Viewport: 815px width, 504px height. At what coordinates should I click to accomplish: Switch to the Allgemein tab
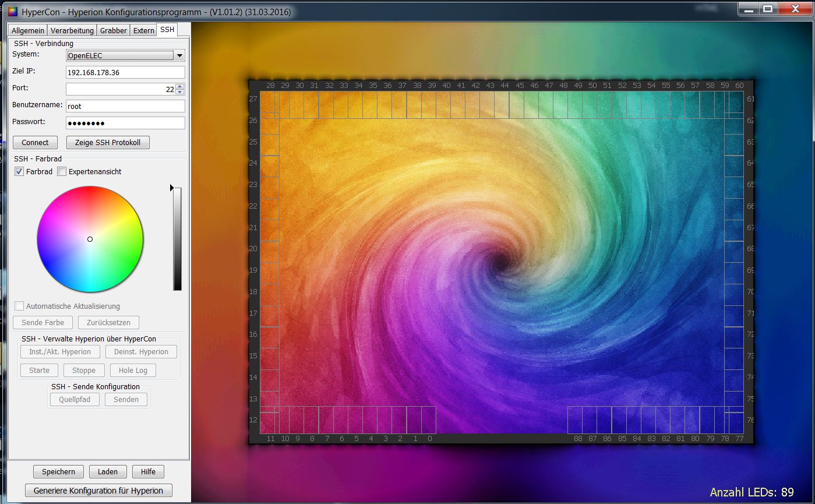pos(27,30)
